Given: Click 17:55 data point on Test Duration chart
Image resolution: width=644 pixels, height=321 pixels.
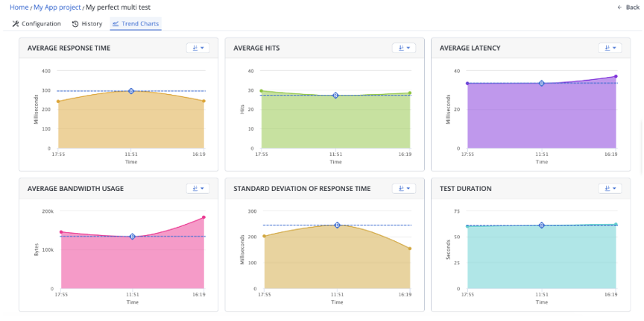Looking at the screenshot, I should [x=467, y=226].
